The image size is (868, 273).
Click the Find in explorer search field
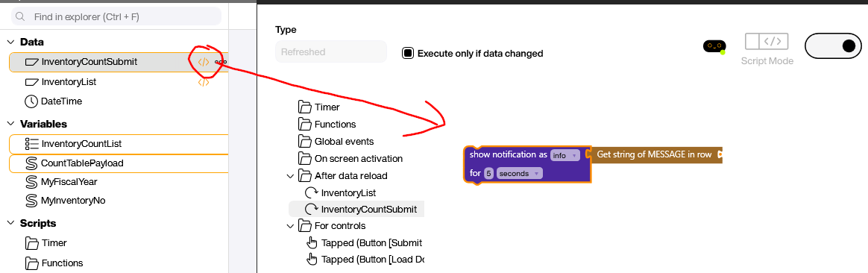[116, 16]
